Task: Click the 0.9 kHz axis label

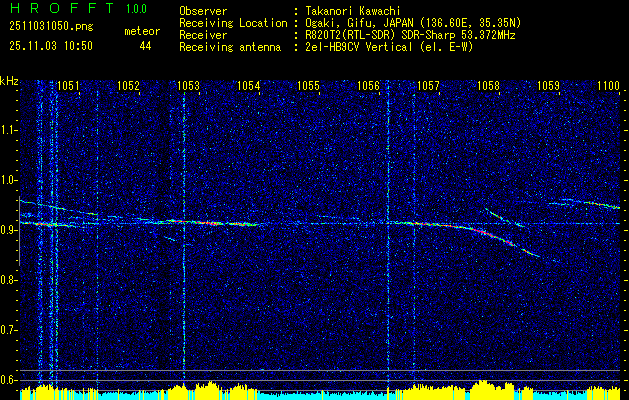Action: 9,230
